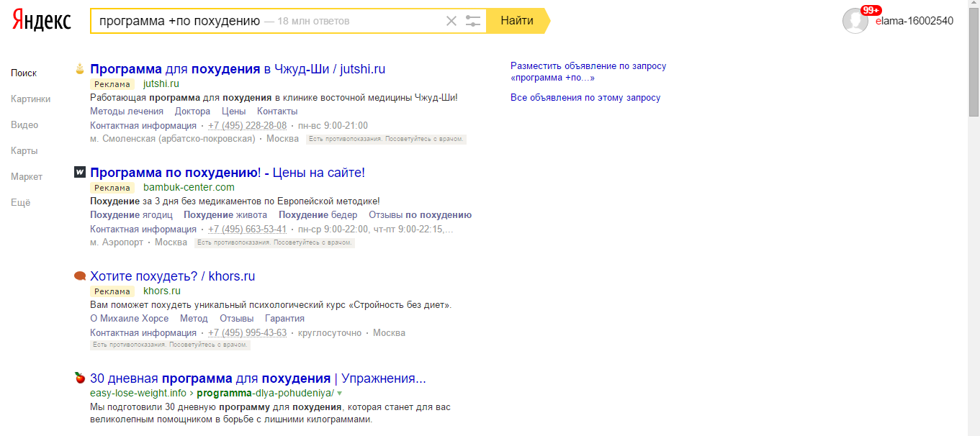Switch to the Видео section
Screen dimensions: 980x436
tap(24, 124)
